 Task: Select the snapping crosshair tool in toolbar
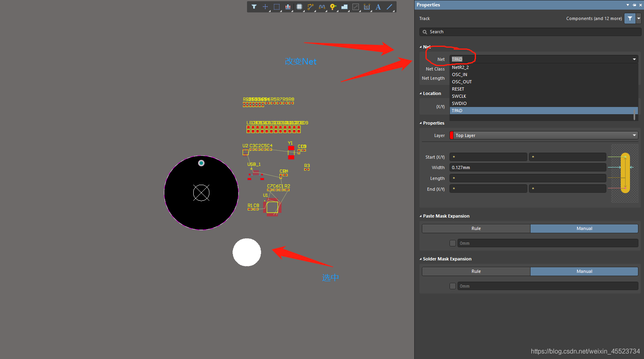[x=265, y=7]
